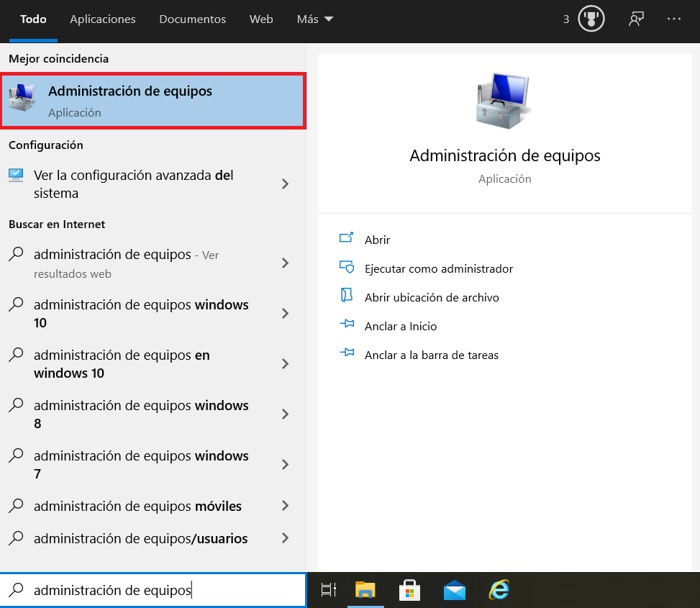
Task: Launch Mail from the taskbar
Action: pyautogui.click(x=454, y=590)
